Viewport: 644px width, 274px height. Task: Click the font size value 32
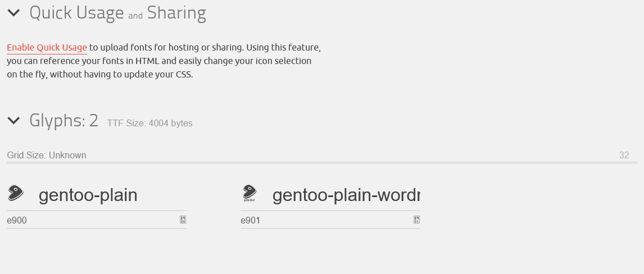click(624, 156)
